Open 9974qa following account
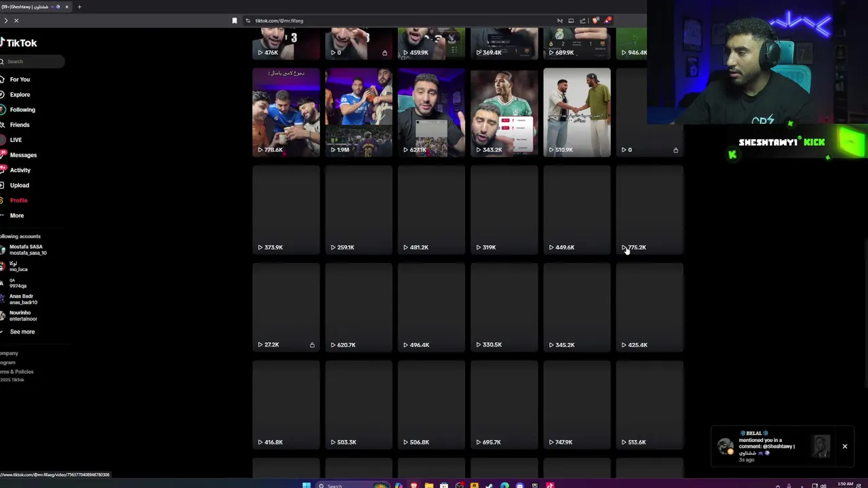Screen dimensions: 868x488 [15, 283]
